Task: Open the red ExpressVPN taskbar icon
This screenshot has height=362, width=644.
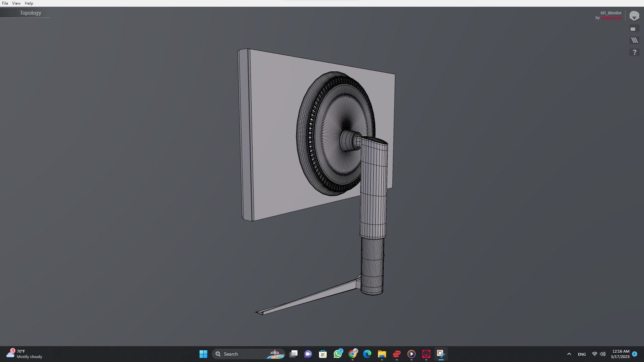Action: (x=397, y=354)
